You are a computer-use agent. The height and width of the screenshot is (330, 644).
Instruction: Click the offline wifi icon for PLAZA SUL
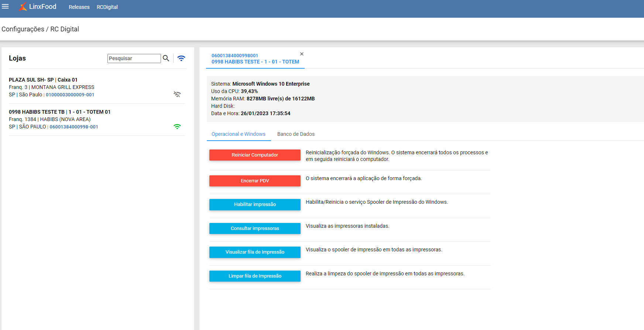point(177,94)
